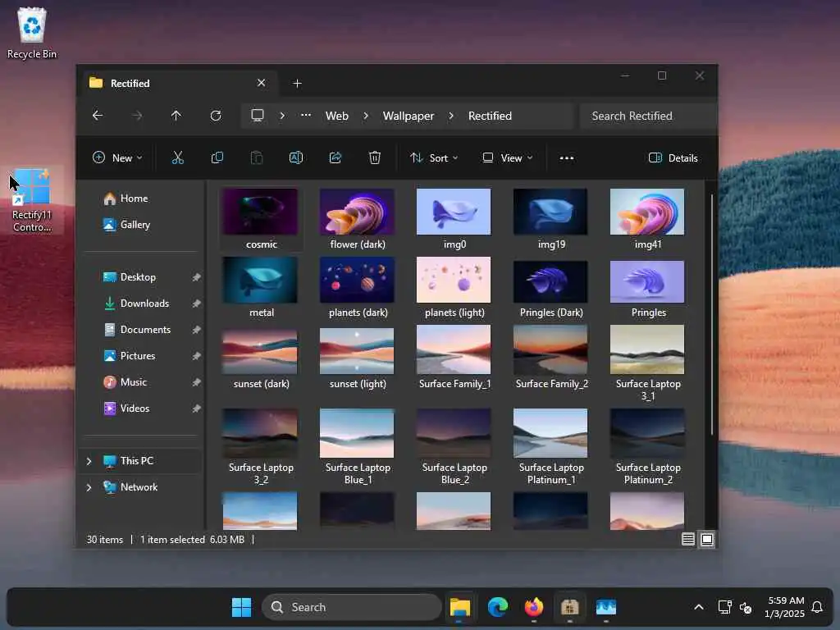Open Rectify11 Control Center desktop shortcut

click(32, 200)
